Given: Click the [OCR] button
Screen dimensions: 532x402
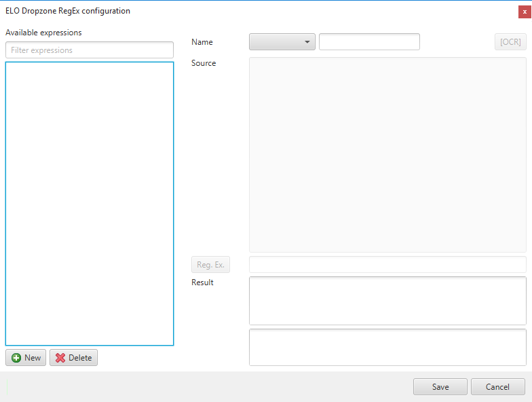Looking at the screenshot, I should (x=510, y=42).
